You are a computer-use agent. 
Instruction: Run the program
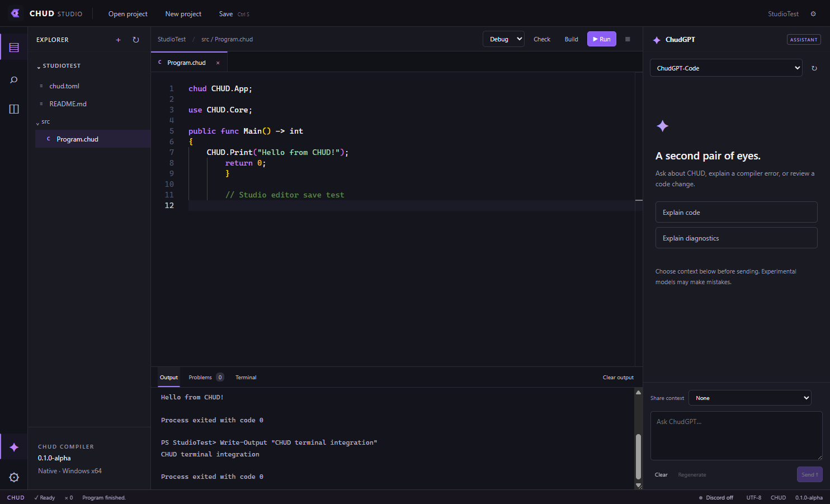pyautogui.click(x=602, y=39)
